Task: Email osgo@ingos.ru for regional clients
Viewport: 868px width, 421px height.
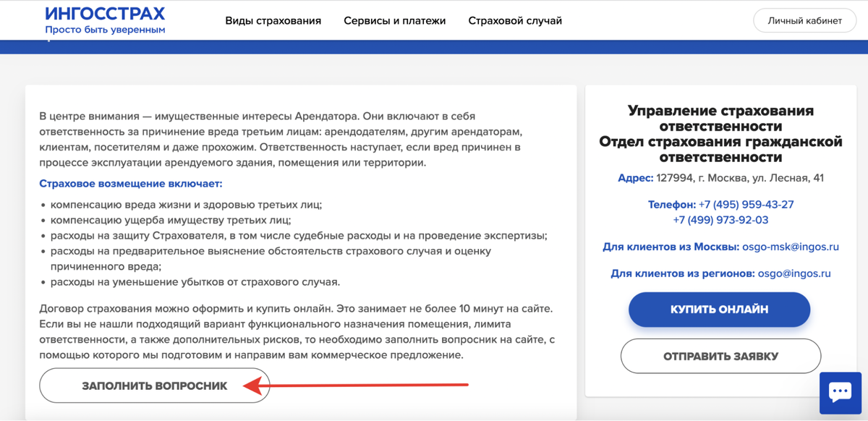Action: [796, 273]
